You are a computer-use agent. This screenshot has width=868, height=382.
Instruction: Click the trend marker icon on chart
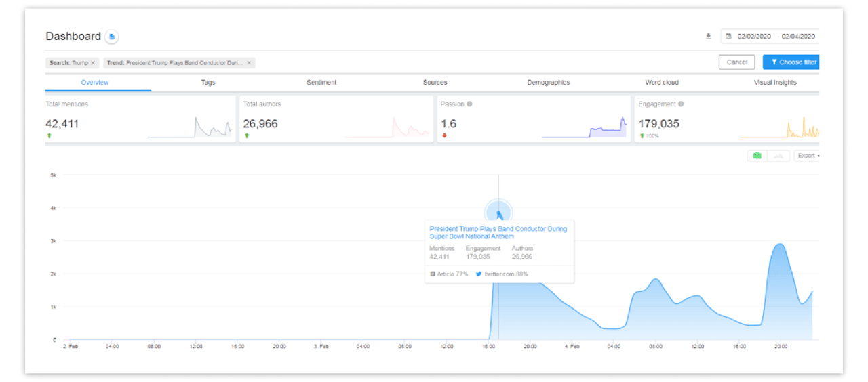click(x=499, y=214)
